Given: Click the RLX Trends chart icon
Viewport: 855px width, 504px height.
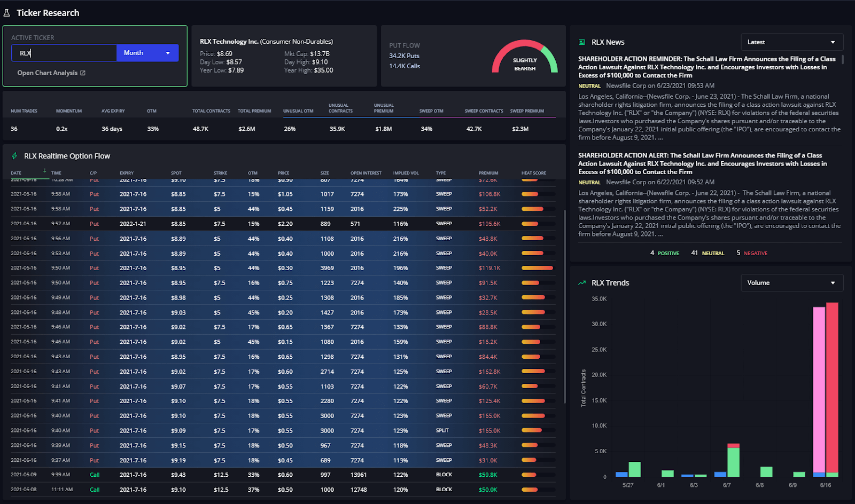Looking at the screenshot, I should (x=582, y=283).
